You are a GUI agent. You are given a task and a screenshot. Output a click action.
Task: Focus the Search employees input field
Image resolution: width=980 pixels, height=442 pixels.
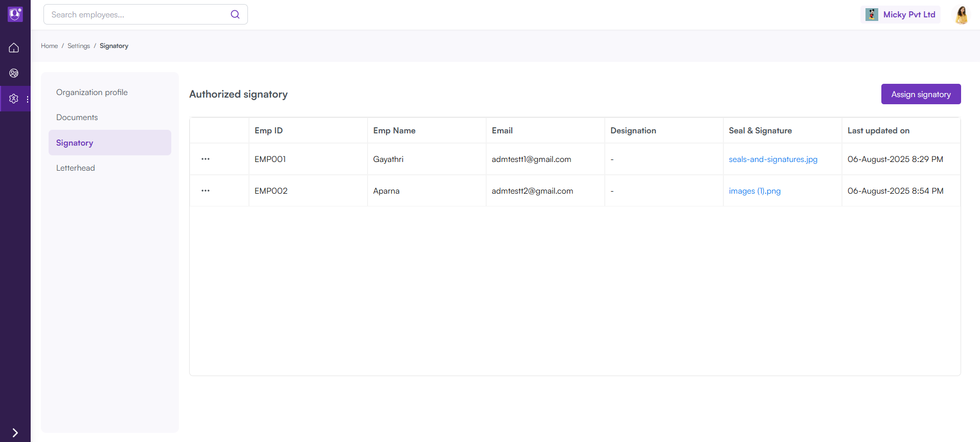tap(138, 15)
